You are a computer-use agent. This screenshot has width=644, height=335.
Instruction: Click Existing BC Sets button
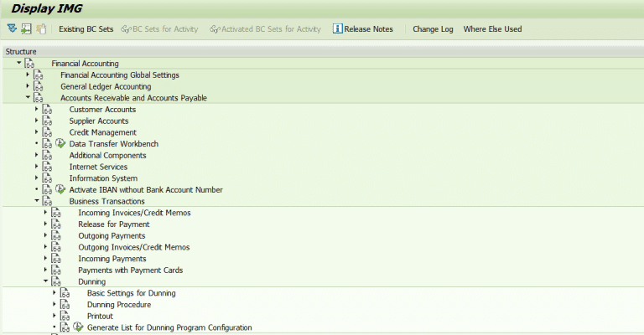(x=86, y=28)
